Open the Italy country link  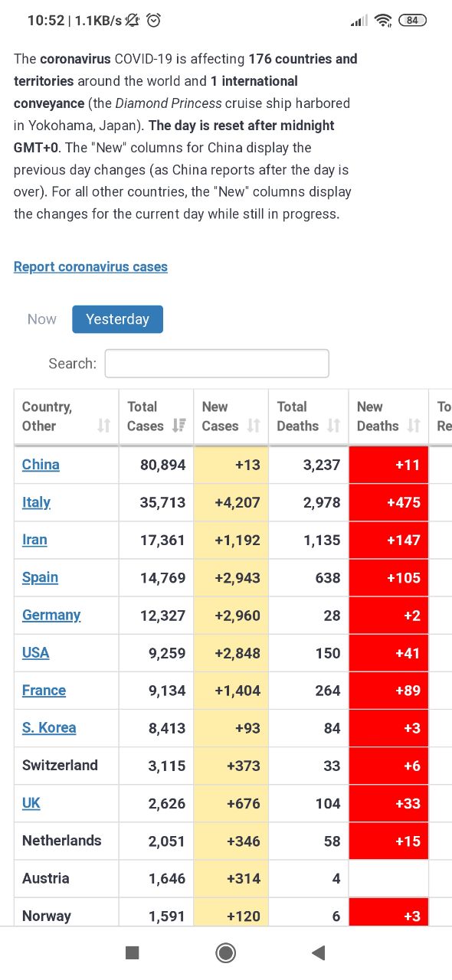coord(36,502)
